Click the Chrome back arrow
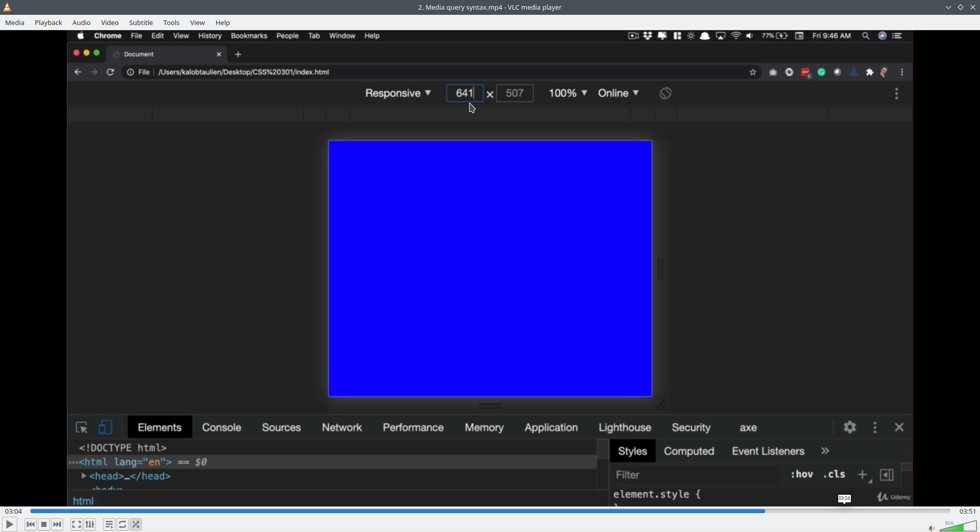The width and height of the screenshot is (980, 532). (x=78, y=72)
